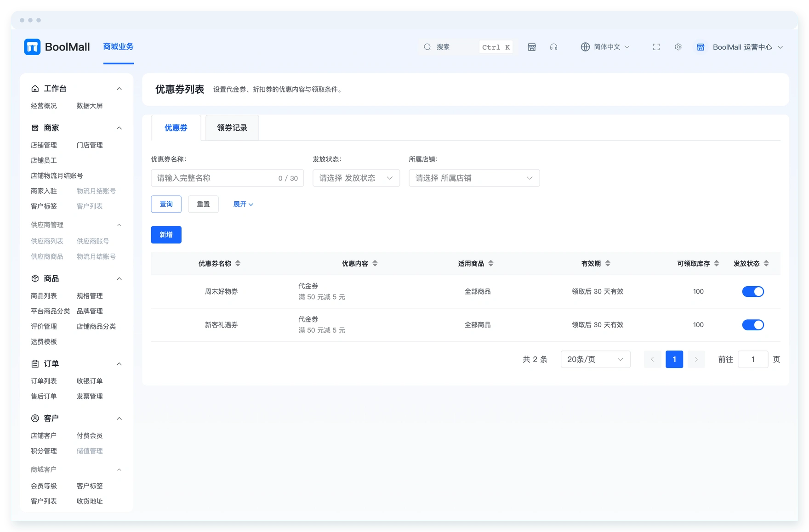The image size is (809, 532).
Task: Click the 前往 page number input
Action: coord(752,359)
